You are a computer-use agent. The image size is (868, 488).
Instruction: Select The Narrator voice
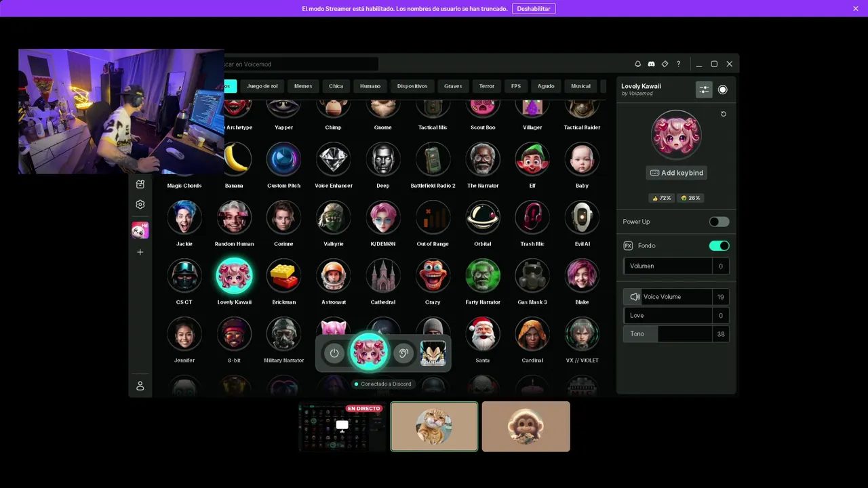coord(483,159)
